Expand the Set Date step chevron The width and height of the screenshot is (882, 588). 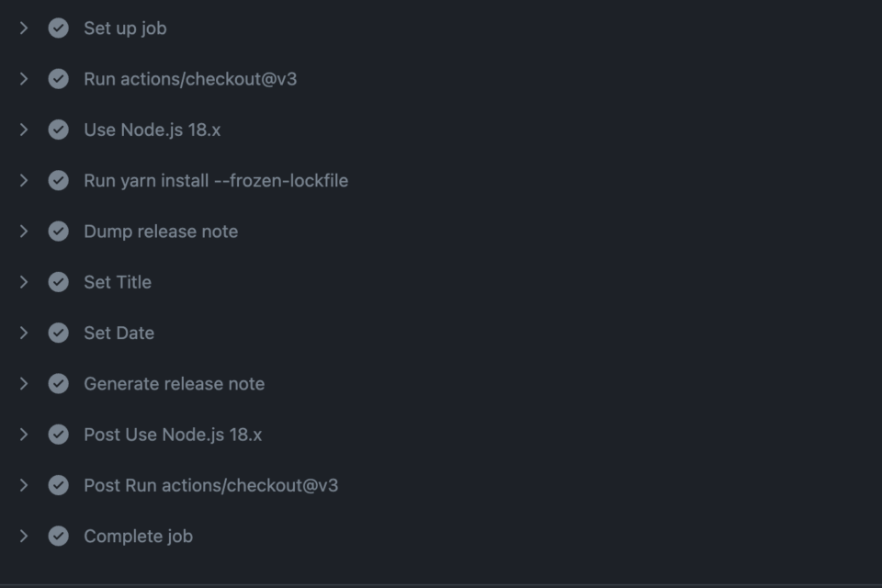[24, 334]
